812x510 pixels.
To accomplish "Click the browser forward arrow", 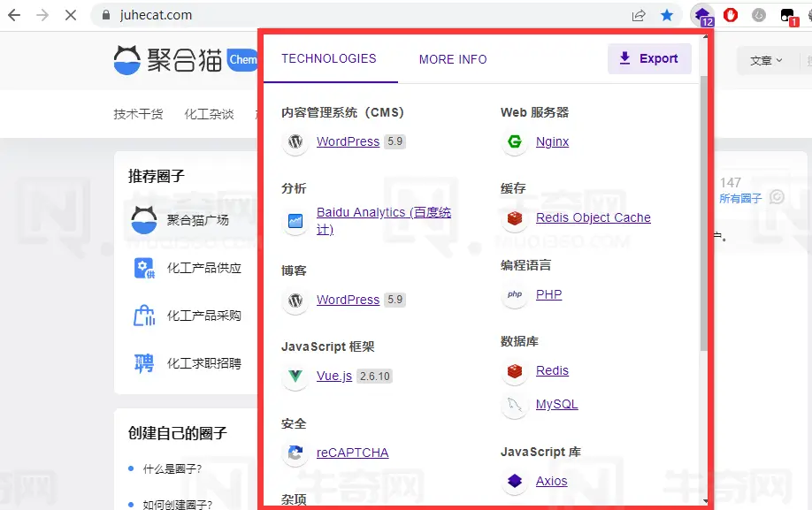I will pos(42,15).
